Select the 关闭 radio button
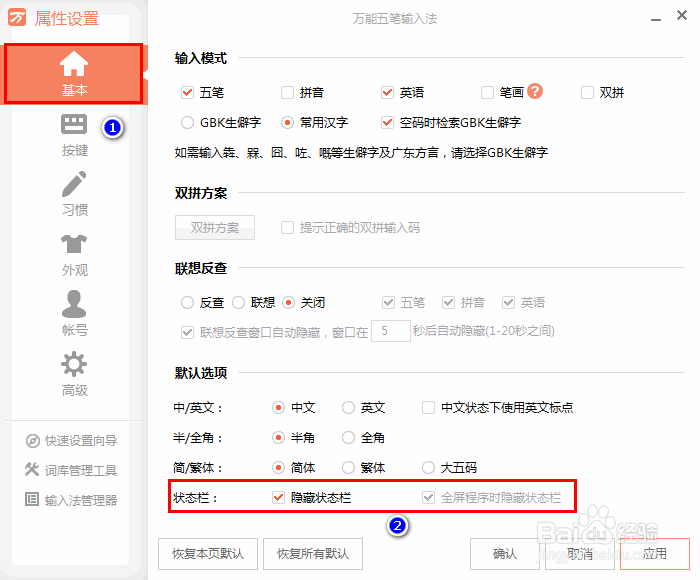Image resolution: width=700 pixels, height=580 pixels. 288,303
